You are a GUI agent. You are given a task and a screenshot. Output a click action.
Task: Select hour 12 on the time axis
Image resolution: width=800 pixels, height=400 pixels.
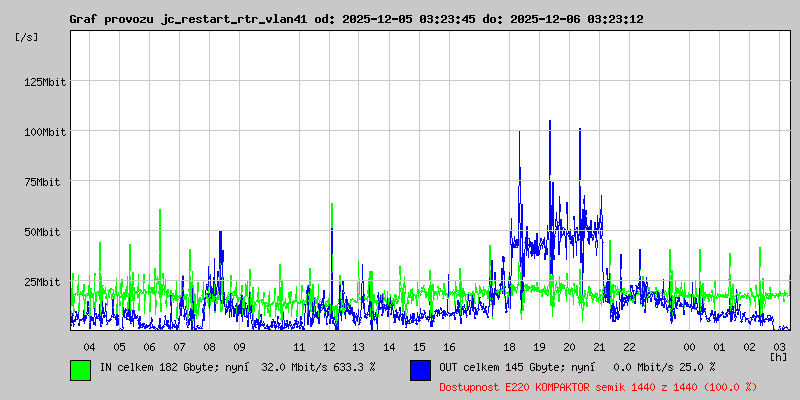[x=329, y=346]
